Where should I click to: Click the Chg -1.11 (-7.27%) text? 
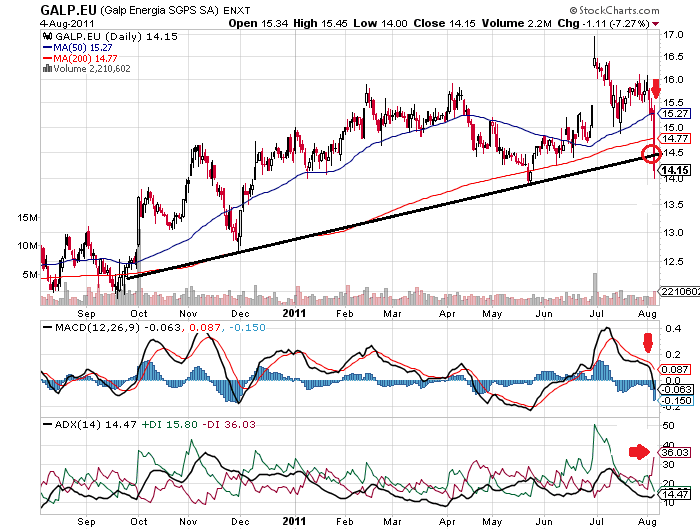(604, 23)
